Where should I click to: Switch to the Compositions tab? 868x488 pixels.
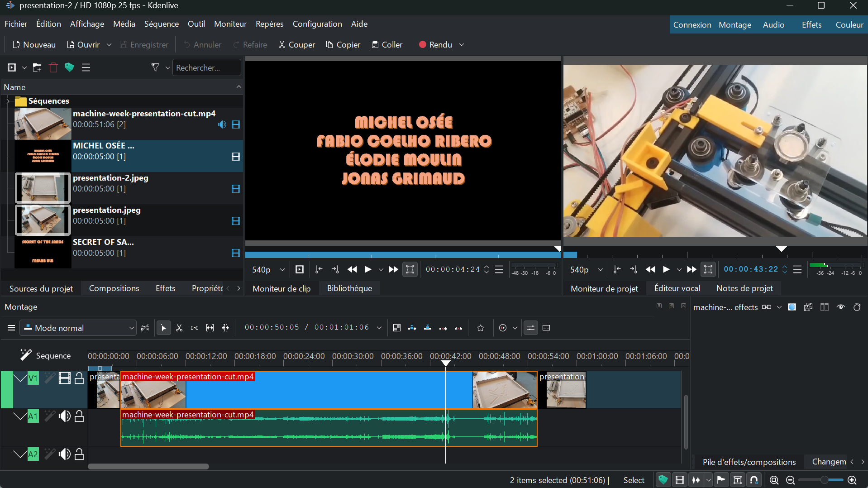click(x=114, y=288)
